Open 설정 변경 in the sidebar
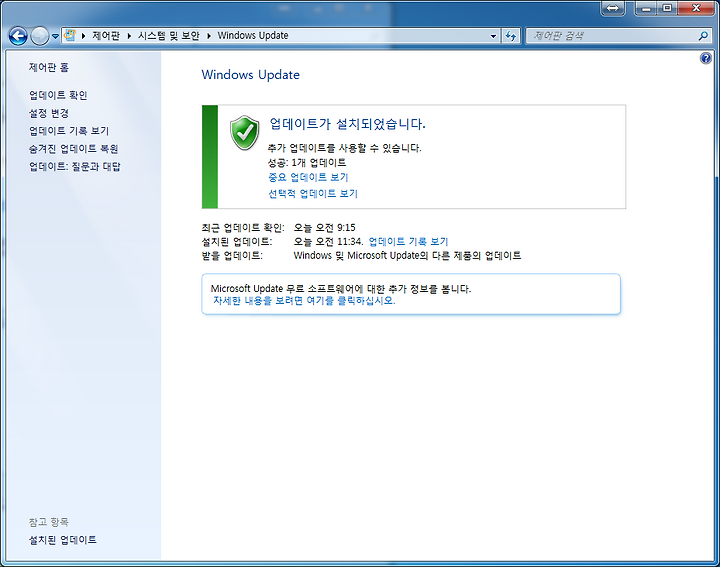Viewport: 720px width, 567px height. pos(49,113)
